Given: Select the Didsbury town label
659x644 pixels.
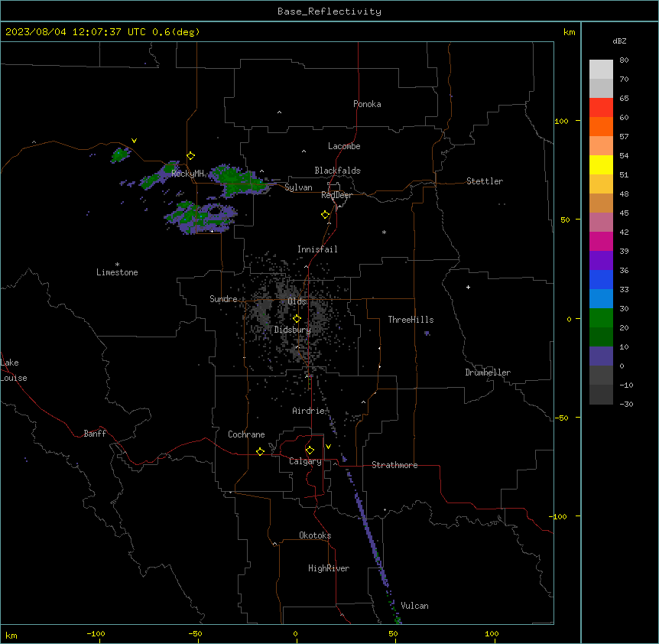Looking at the screenshot, I should pos(293,330).
